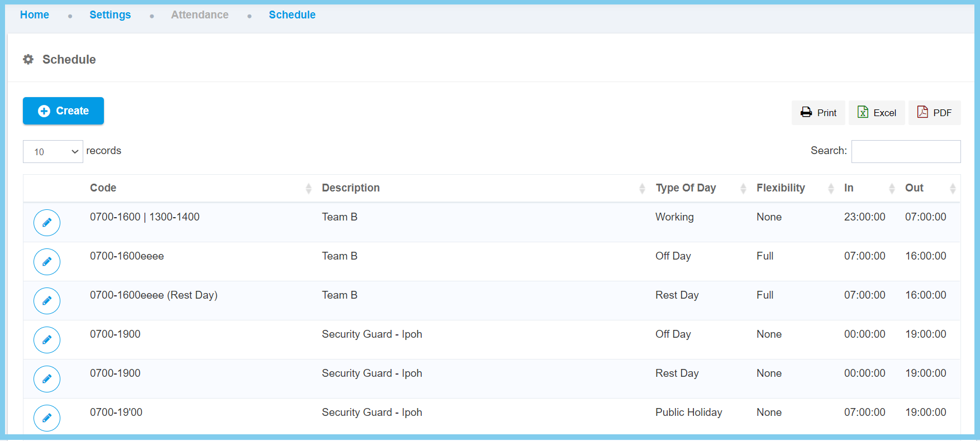Focus the Search input field
The image size is (980, 441).
[906, 151]
